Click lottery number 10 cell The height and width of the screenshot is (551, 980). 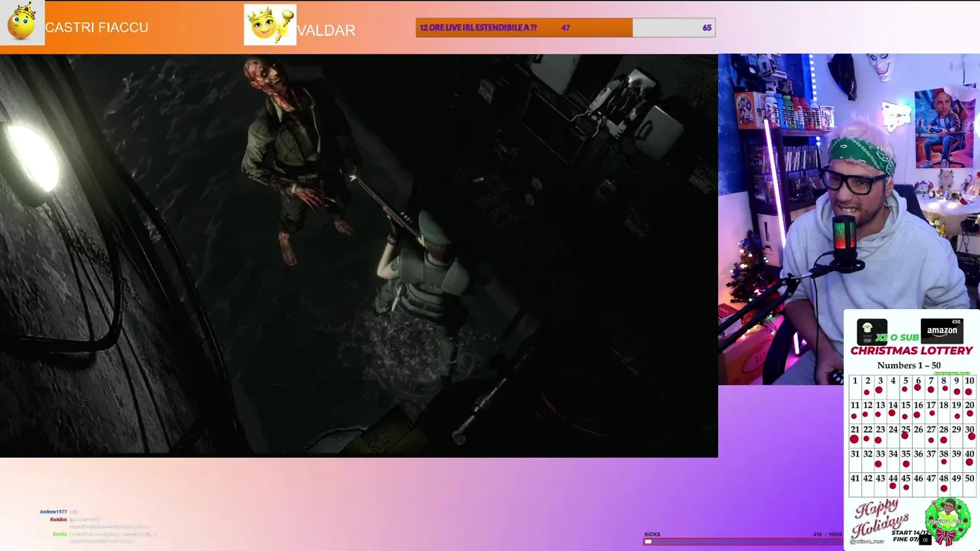pyautogui.click(x=969, y=386)
